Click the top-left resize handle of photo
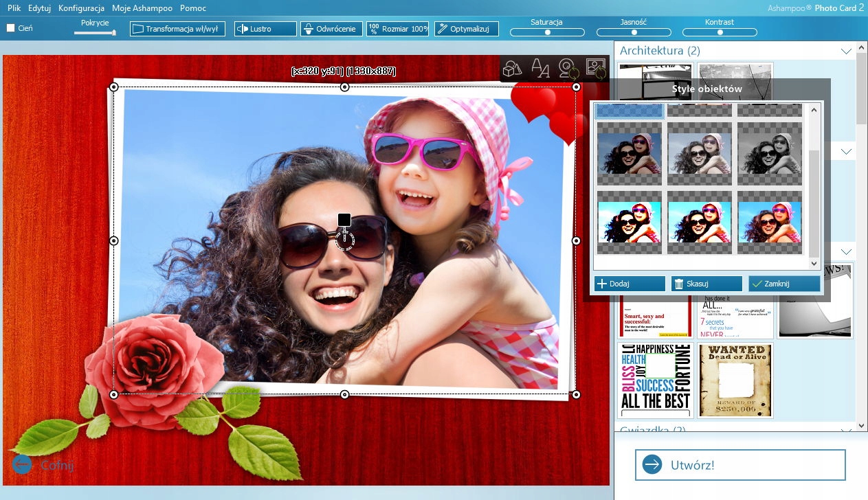Image resolution: width=868 pixels, height=500 pixels. pyautogui.click(x=114, y=87)
